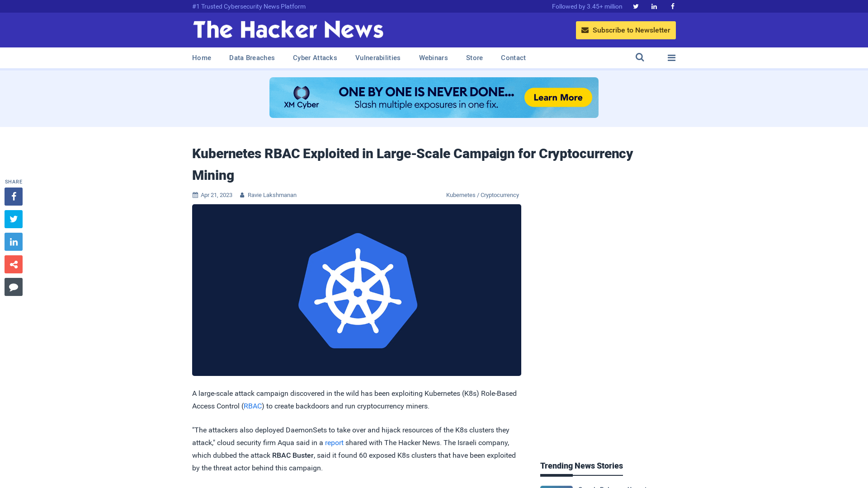
Task: Expand the navigation menu toggle
Action: tap(672, 57)
